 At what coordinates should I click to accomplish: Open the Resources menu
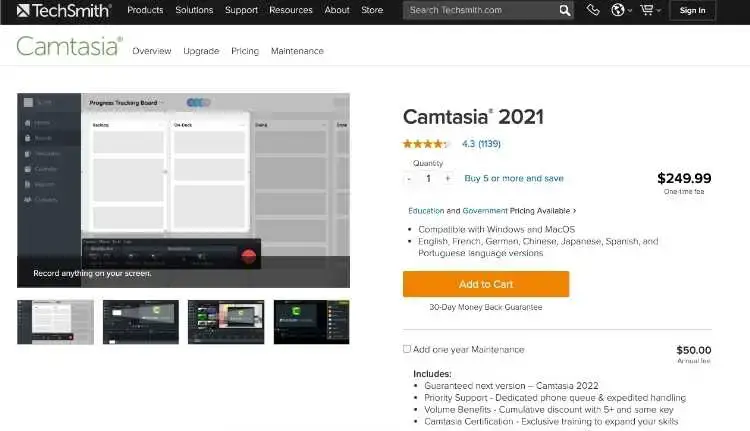click(x=290, y=10)
